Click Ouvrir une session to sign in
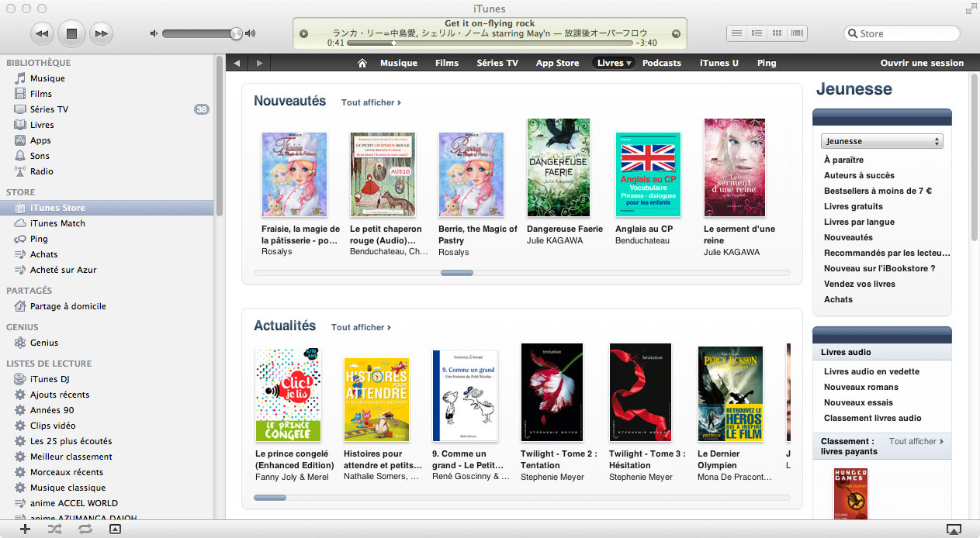Image resolution: width=980 pixels, height=538 pixels. (922, 64)
